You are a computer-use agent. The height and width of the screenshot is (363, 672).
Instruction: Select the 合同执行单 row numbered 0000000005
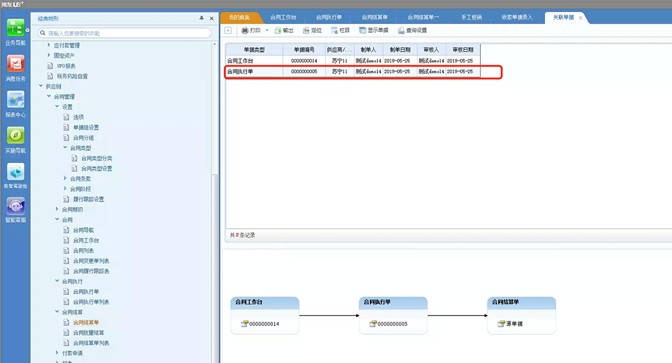tap(353, 72)
